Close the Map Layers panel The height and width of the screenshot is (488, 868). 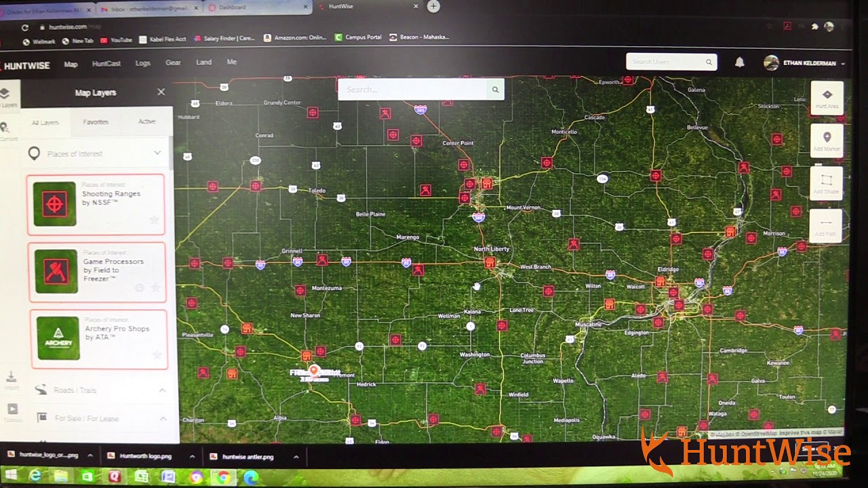(161, 91)
